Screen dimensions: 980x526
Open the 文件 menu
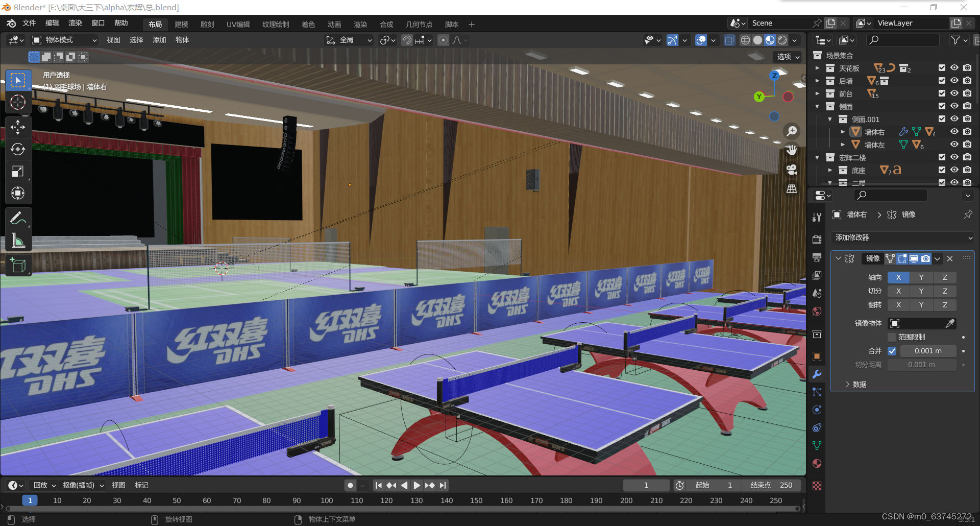(29, 23)
